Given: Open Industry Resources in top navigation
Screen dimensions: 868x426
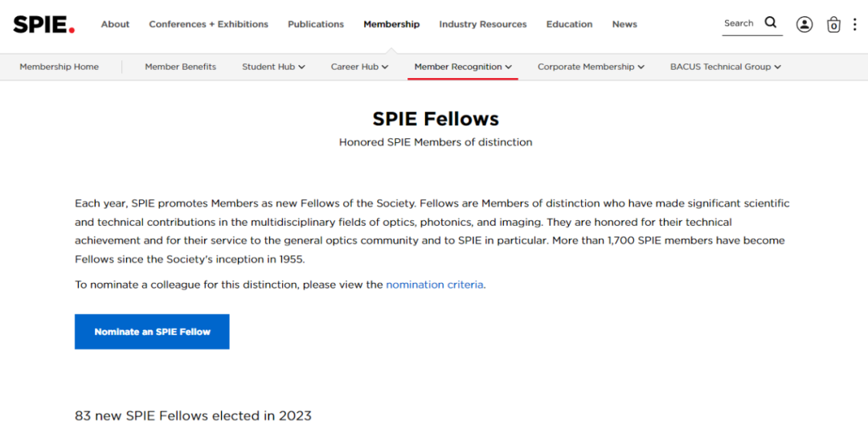Looking at the screenshot, I should 483,24.
